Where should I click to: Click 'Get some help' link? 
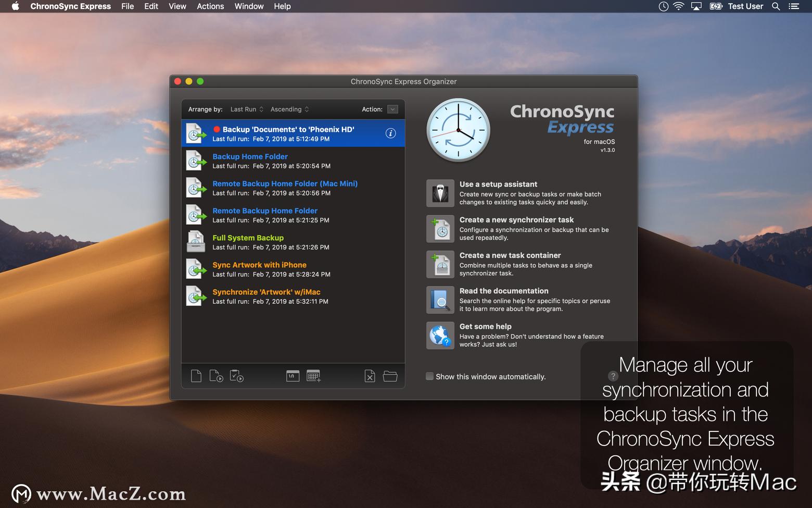[x=486, y=327]
